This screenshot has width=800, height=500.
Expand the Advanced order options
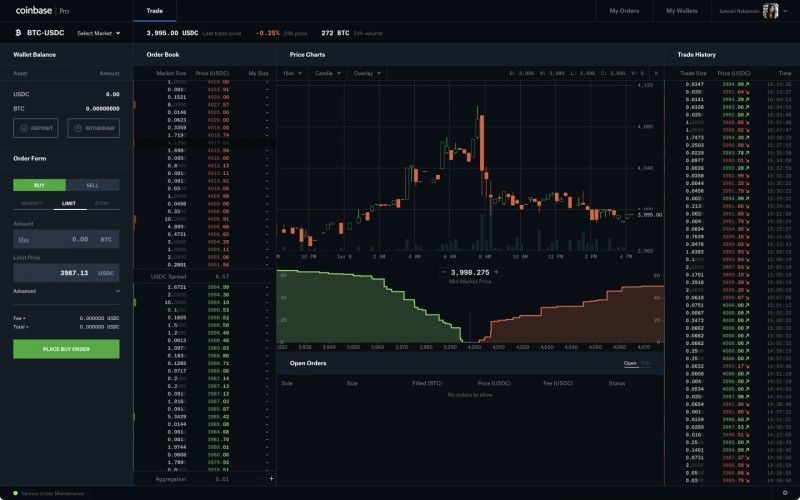[66, 291]
